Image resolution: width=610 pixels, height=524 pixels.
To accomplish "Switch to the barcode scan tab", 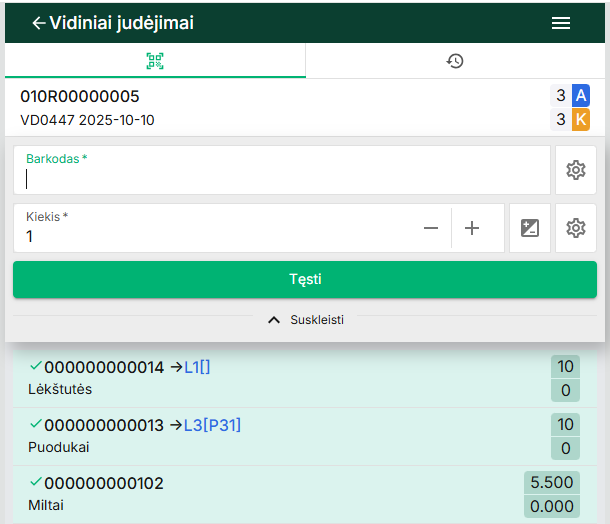I will [x=155, y=61].
